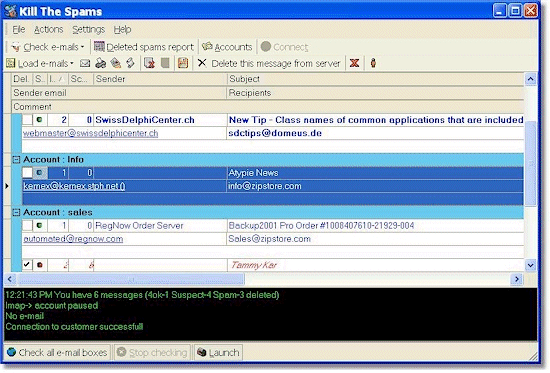Open the kemex@kemex.stph.net link
Screen dimensions: 550x373
tap(74, 186)
